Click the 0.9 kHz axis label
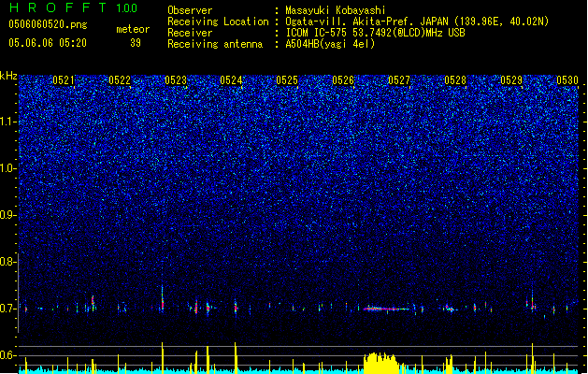 (x=8, y=215)
